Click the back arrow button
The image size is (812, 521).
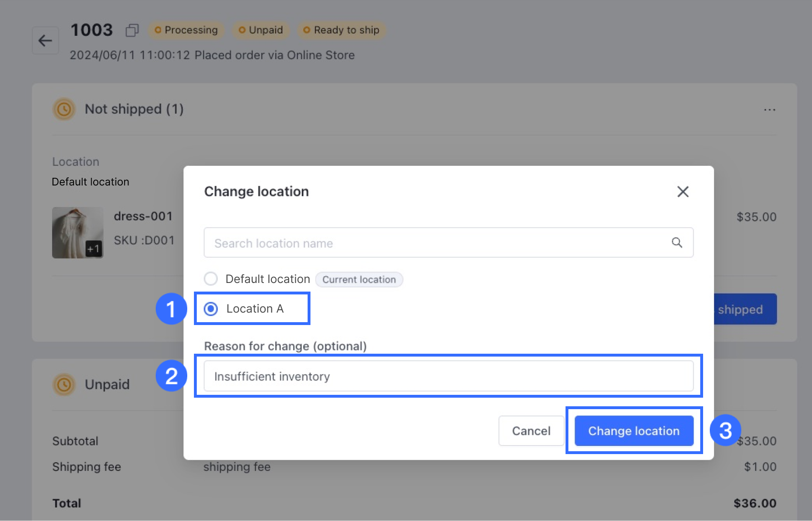pyautogui.click(x=45, y=41)
